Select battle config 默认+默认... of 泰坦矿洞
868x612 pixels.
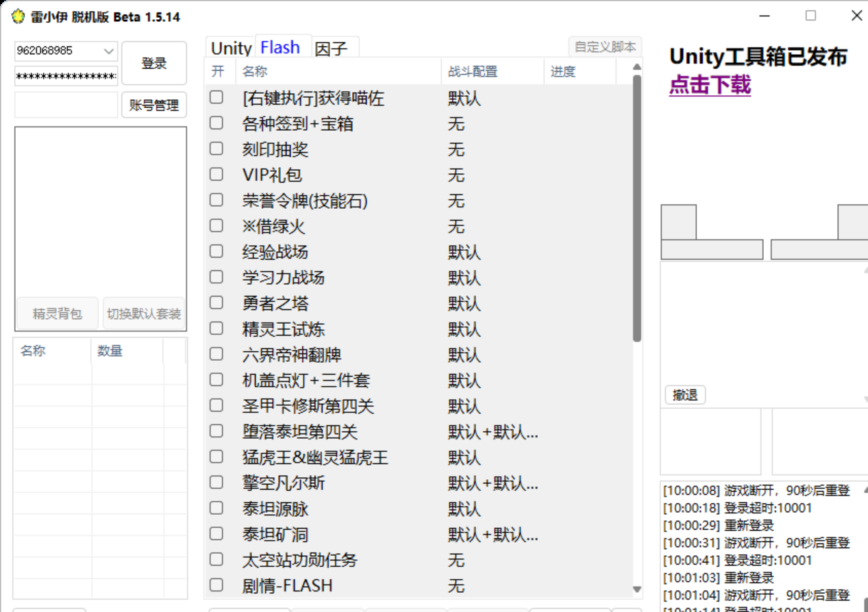(x=493, y=535)
